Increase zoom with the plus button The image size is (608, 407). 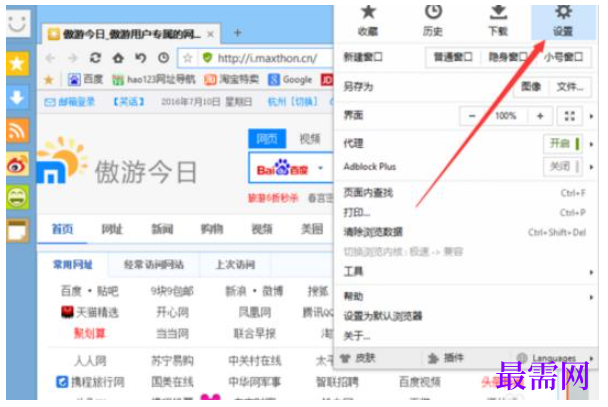(x=540, y=116)
